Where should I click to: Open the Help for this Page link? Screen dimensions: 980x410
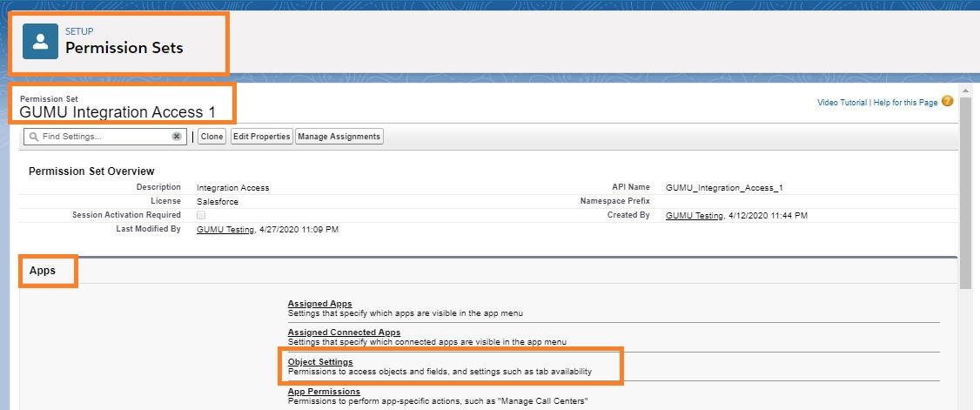(x=906, y=103)
